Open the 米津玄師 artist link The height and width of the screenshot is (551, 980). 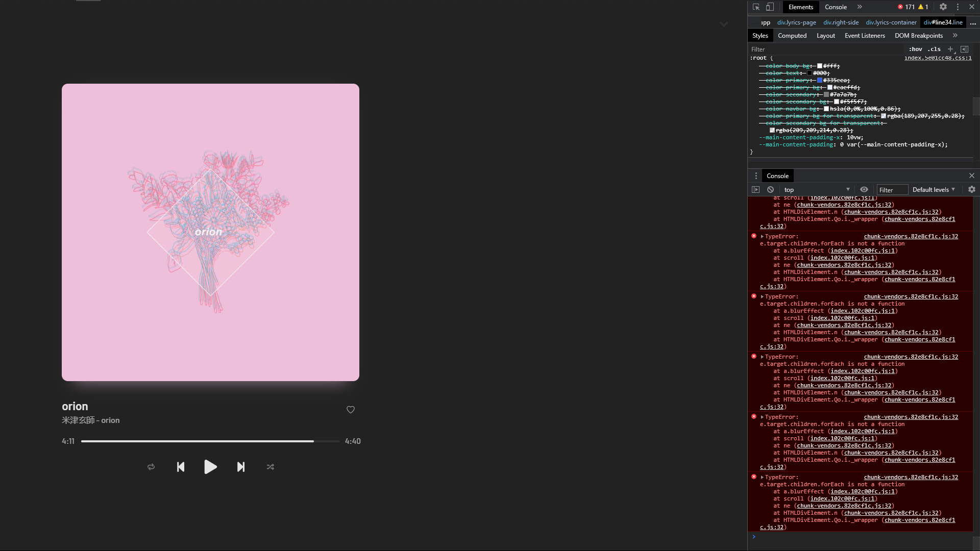pos(78,420)
